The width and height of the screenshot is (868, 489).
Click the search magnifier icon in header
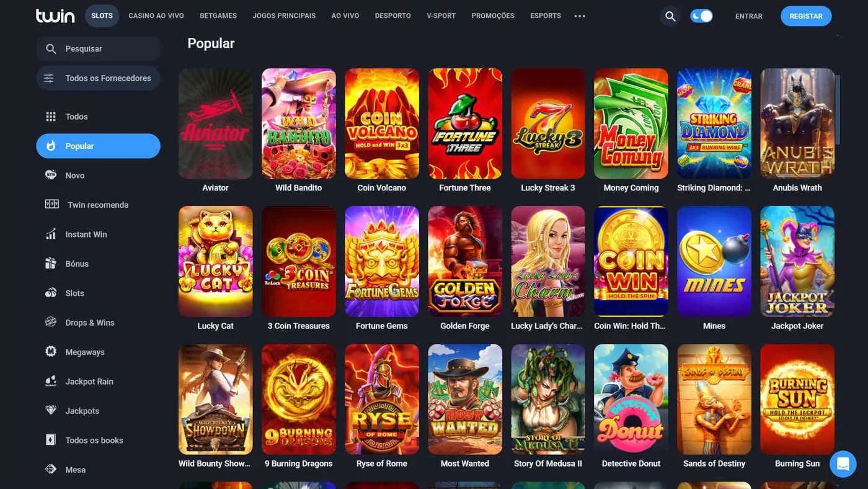(670, 16)
